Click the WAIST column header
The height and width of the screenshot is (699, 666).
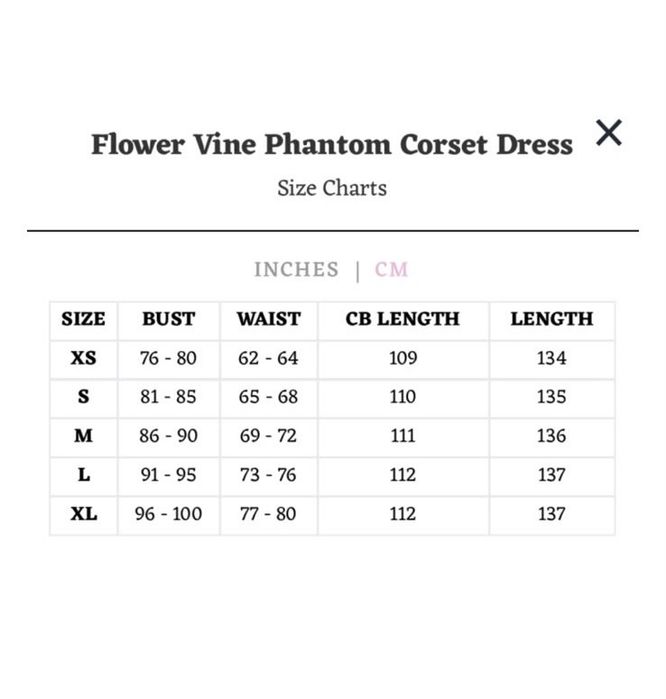pyautogui.click(x=269, y=319)
